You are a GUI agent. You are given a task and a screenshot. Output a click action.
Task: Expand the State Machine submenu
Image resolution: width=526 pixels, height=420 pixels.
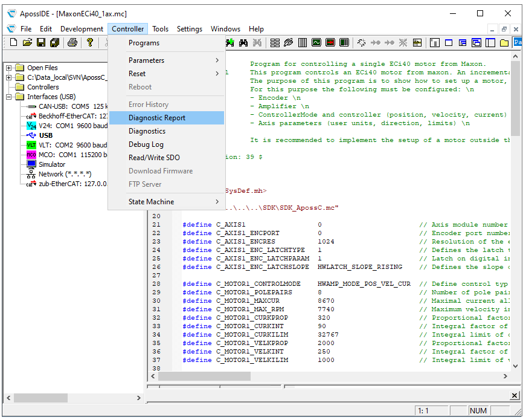point(167,202)
